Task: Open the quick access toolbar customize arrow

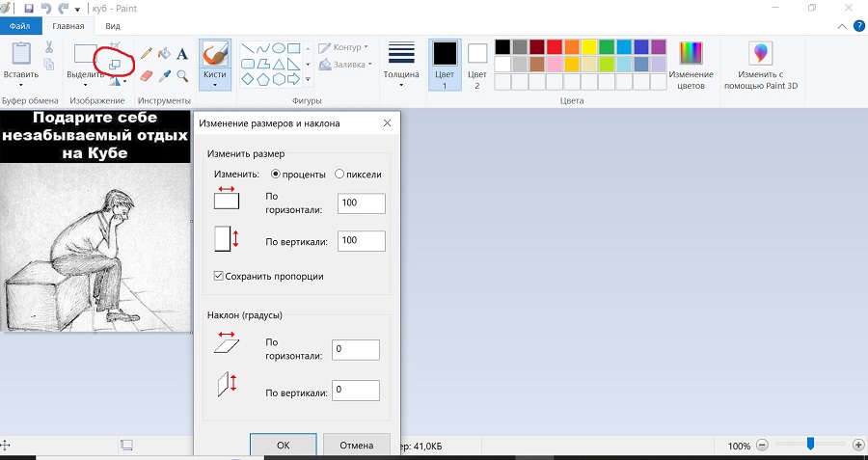Action: click(x=77, y=10)
